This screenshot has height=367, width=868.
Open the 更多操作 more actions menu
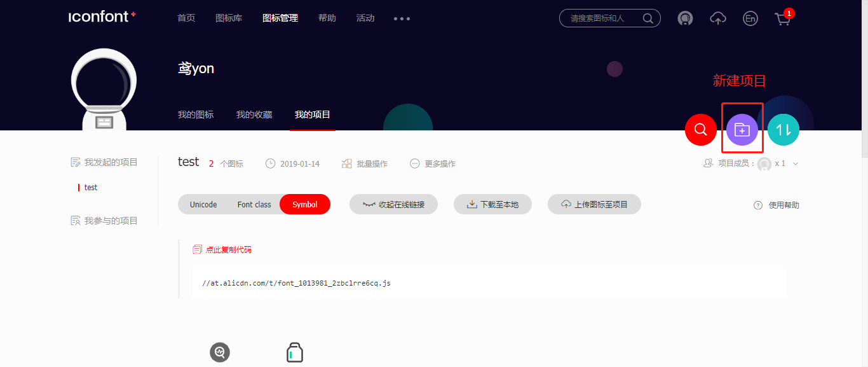tap(433, 163)
